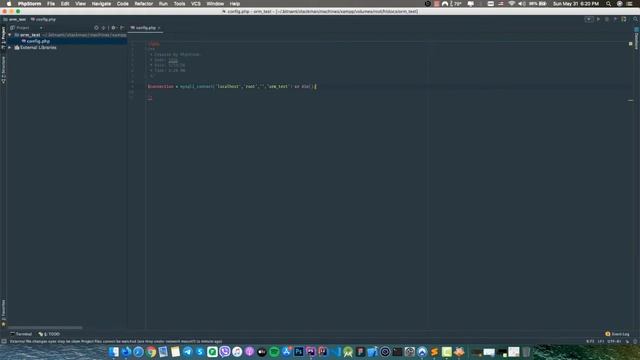Viewport: 640px width, 360px height.
Task: Click the locate-in-project target icon
Action: [96, 28]
